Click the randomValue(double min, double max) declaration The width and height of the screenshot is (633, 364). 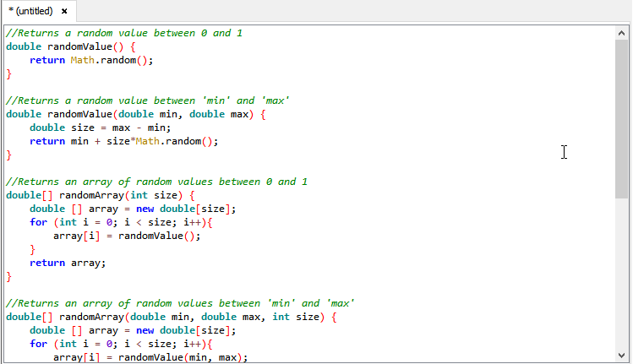coord(135,114)
